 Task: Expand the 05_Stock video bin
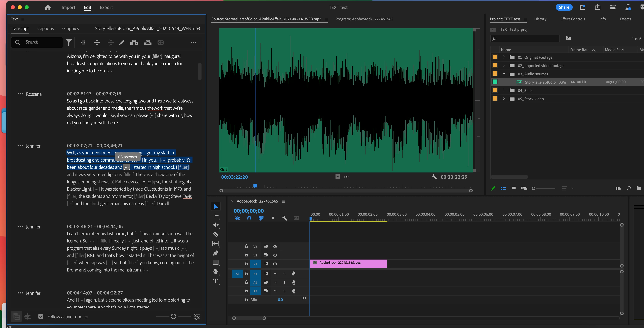[x=504, y=99]
